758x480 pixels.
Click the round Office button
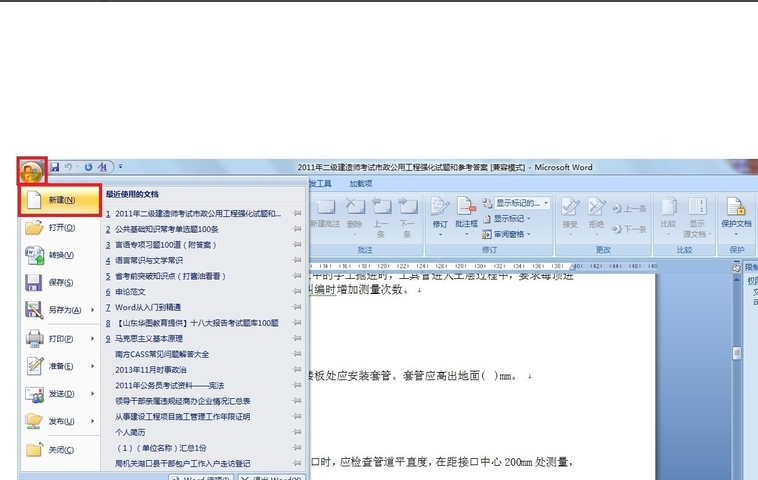click(31, 172)
